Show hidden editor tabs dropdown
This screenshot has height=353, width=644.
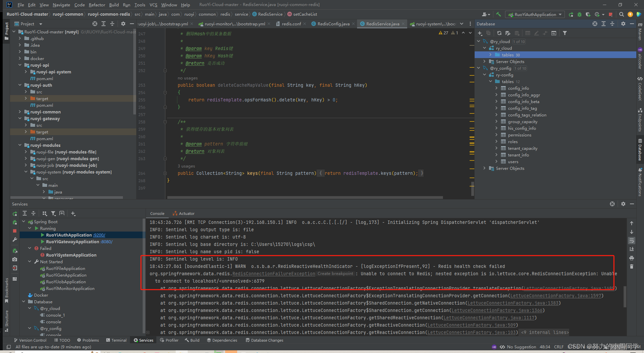click(x=462, y=24)
